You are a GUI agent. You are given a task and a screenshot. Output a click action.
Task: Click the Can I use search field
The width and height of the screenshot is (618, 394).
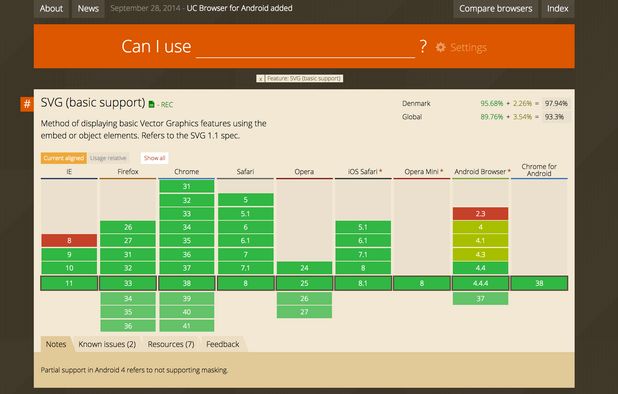[305, 47]
